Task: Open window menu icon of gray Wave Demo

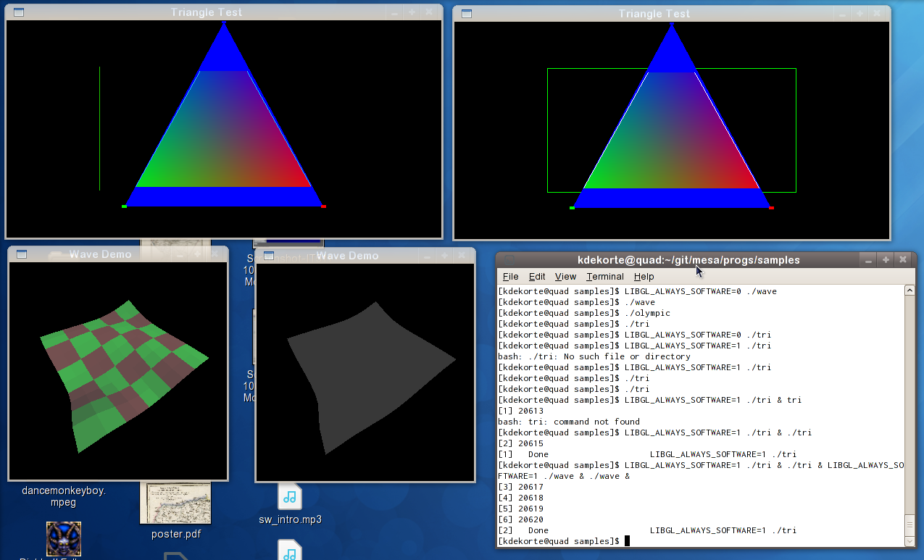Action: (269, 256)
